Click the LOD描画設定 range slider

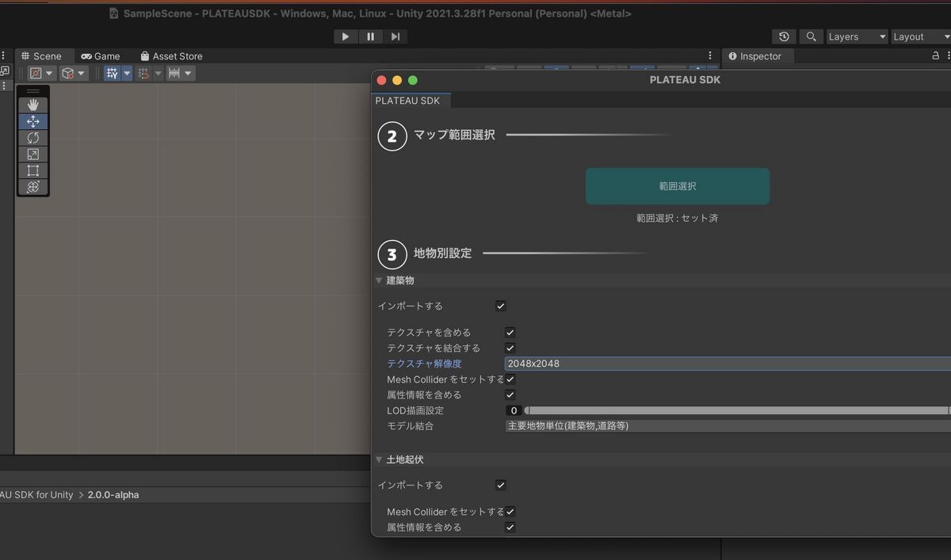736,410
